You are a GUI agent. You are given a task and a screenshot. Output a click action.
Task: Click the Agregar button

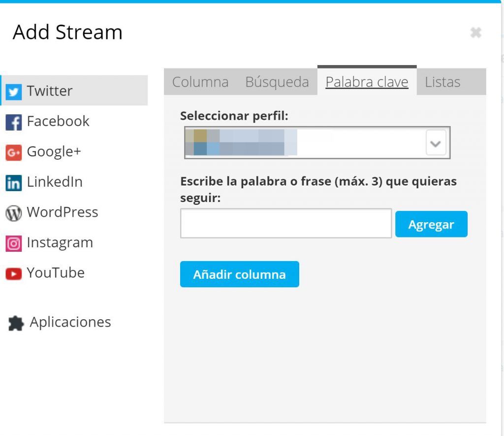(x=431, y=224)
